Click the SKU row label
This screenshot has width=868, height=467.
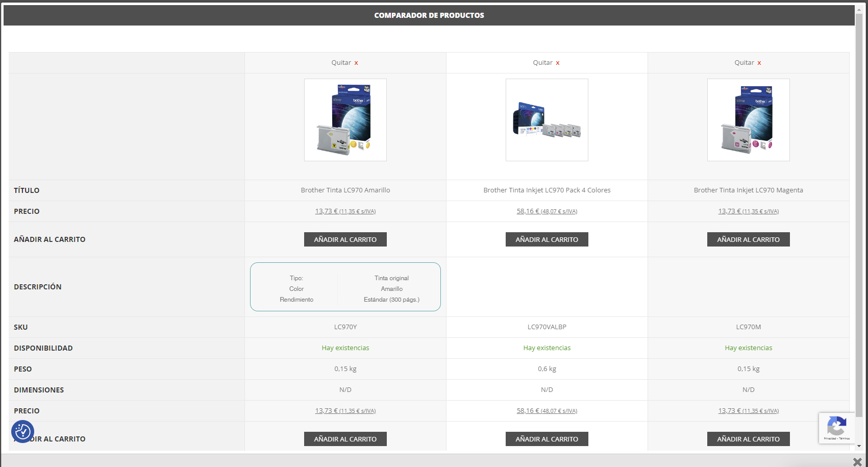(21, 327)
